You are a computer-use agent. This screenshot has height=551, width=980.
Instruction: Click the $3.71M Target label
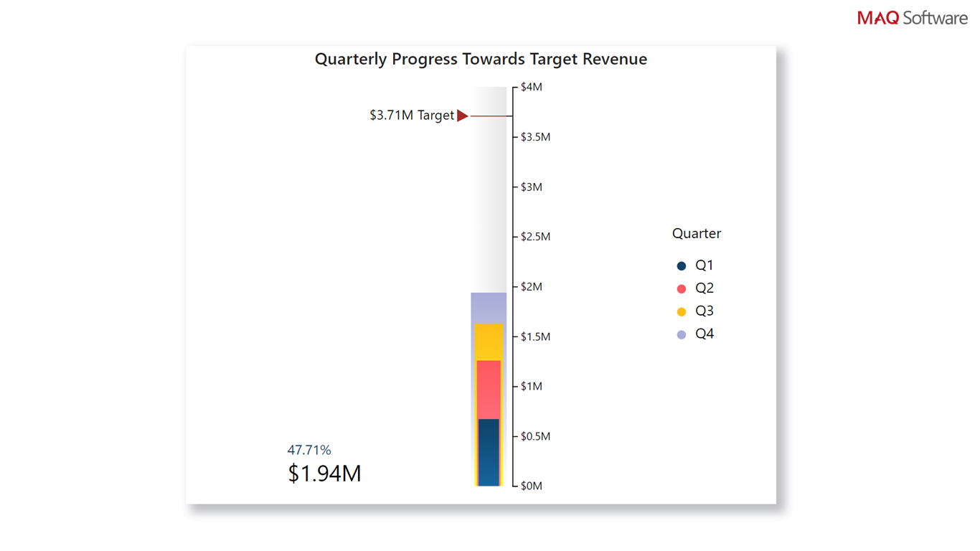(412, 116)
